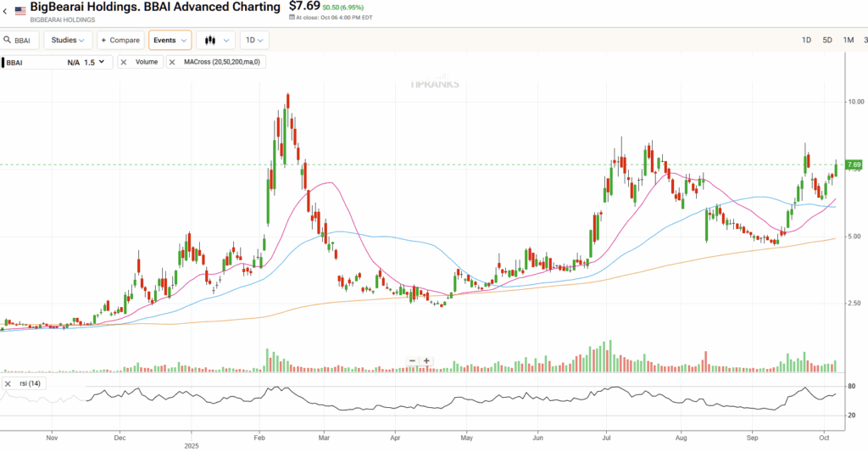The image size is (868, 452).
Task: Select the 1M time range tab
Action: tap(848, 40)
